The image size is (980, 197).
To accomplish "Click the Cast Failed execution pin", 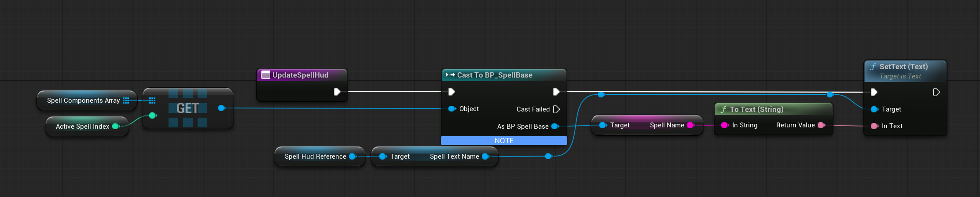I will click(x=556, y=109).
